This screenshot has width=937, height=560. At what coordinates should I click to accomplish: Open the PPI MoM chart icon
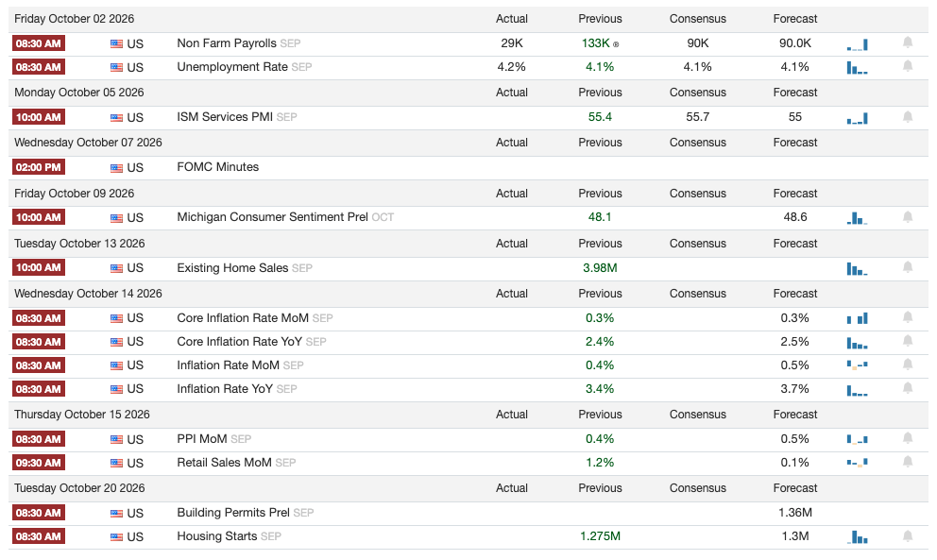pos(857,439)
